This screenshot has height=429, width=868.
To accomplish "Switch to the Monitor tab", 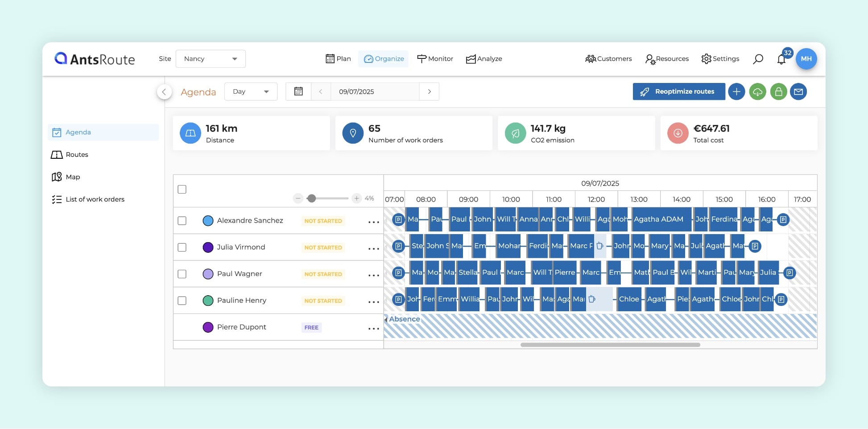I will pos(435,59).
